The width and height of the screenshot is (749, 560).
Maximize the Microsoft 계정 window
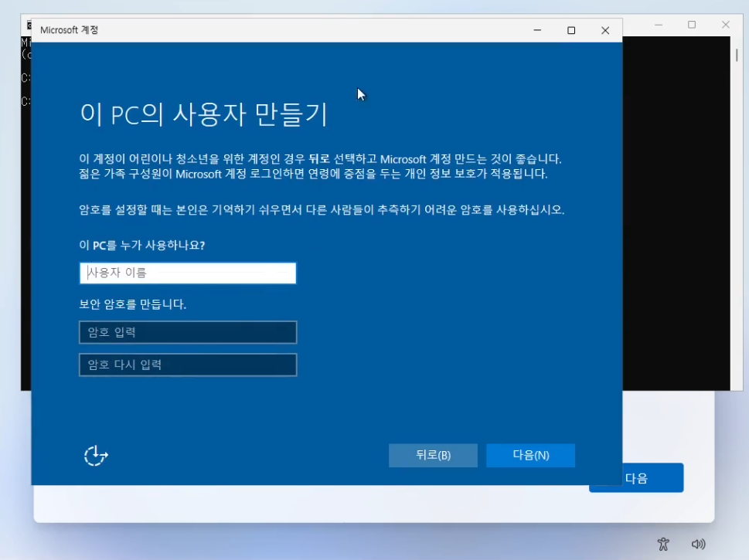click(x=571, y=30)
